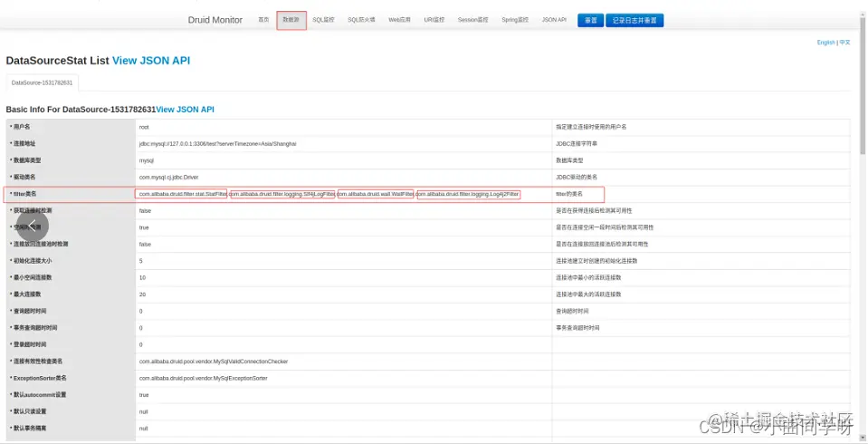Select the 获取连接时检测 false value
The width and height of the screenshot is (868, 444).
point(145,210)
